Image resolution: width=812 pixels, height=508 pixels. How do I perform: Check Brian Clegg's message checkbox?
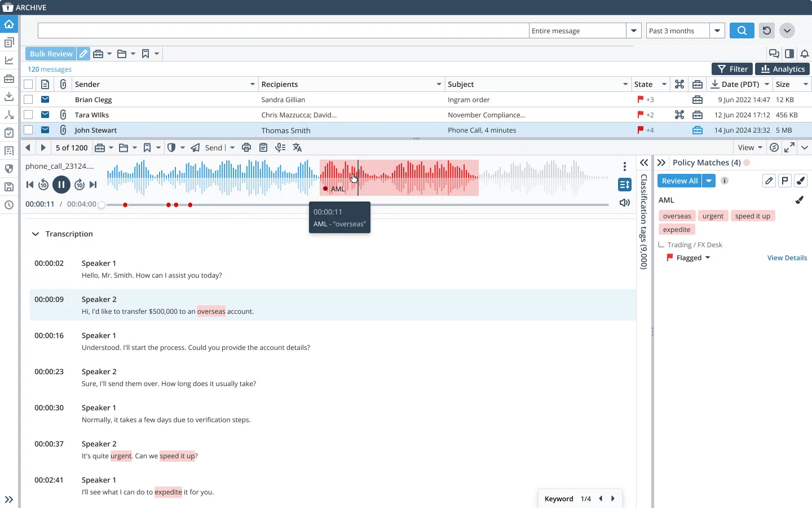click(29, 100)
